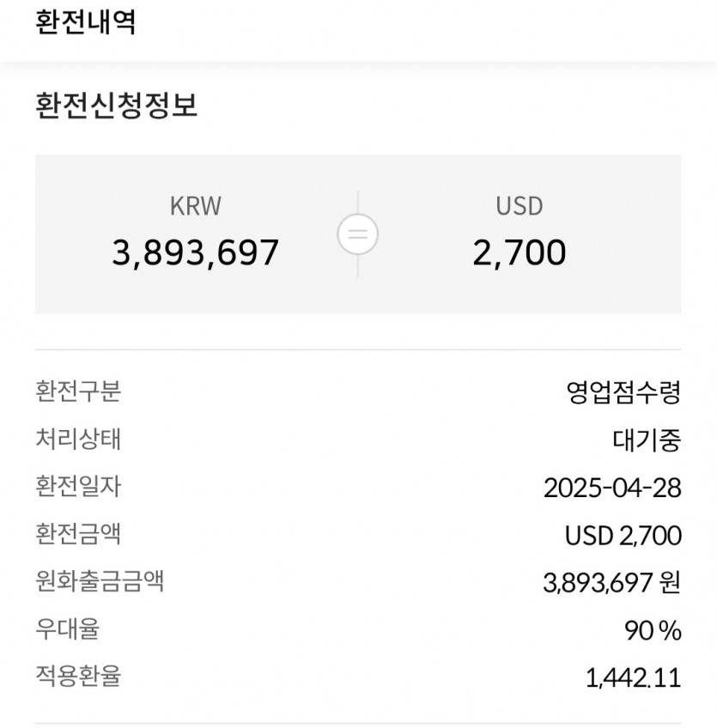Click the 환전일자 row label
This screenshot has height=728, width=717.
pos(78,487)
